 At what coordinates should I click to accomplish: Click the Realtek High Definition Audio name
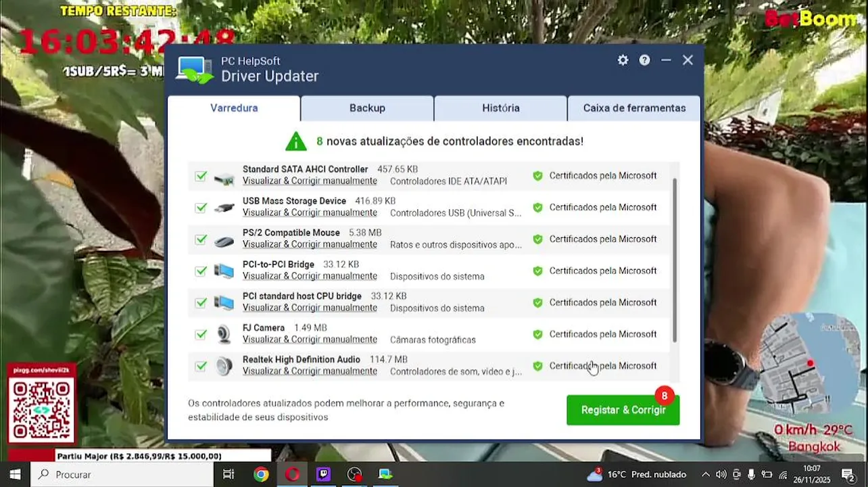point(302,360)
